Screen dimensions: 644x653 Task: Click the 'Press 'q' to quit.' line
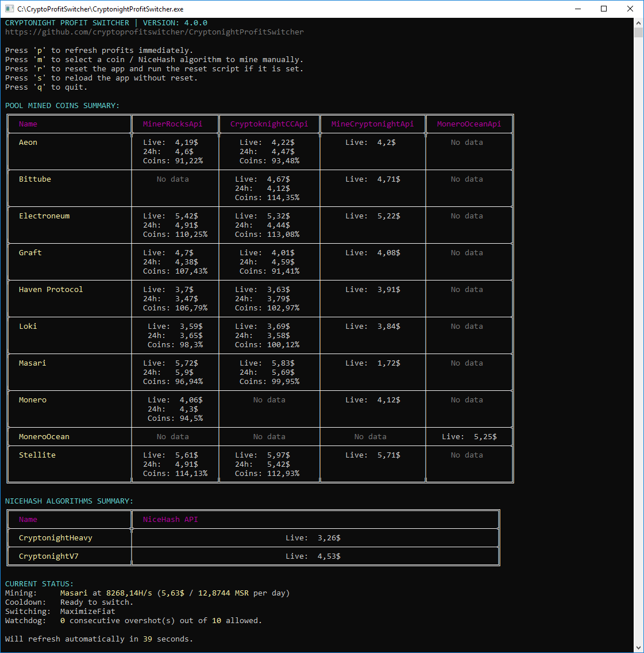pyautogui.click(x=46, y=87)
